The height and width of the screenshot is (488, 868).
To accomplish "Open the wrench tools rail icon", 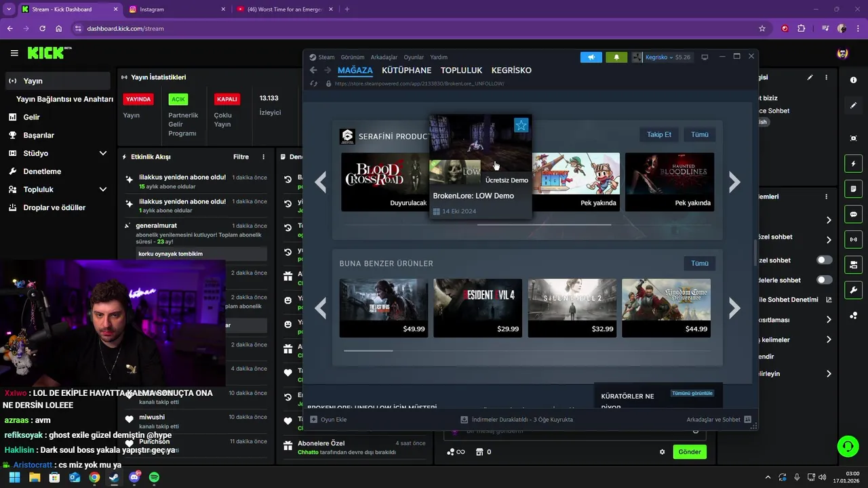I will (853, 290).
